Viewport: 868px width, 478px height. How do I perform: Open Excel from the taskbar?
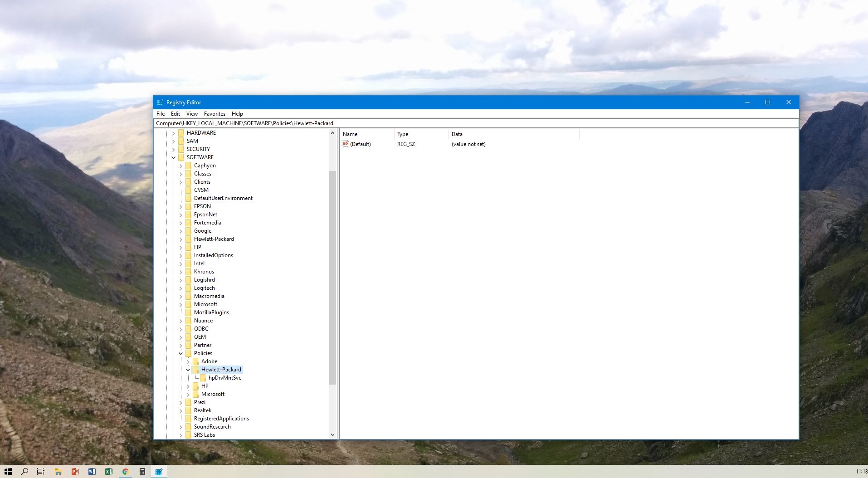coord(109,472)
